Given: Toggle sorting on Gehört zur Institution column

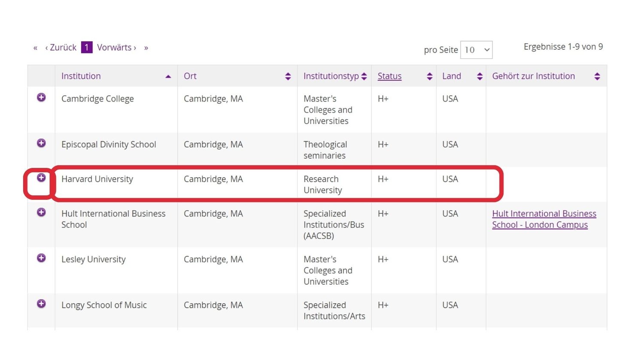Looking at the screenshot, I should pos(597,76).
